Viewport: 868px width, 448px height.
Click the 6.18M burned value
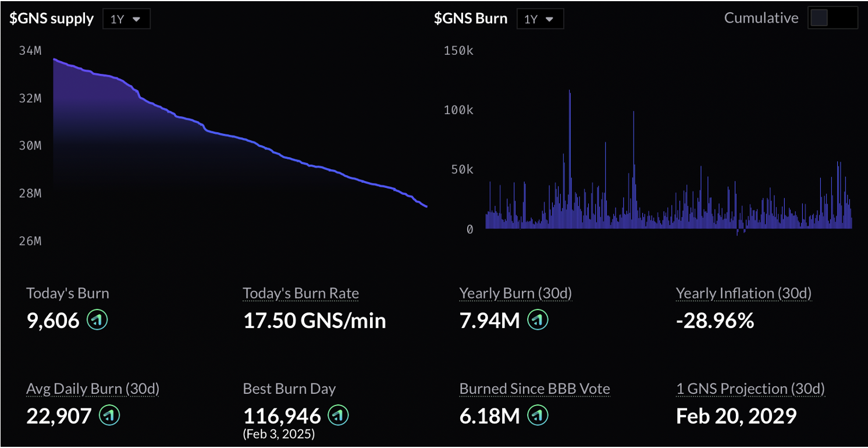489,416
